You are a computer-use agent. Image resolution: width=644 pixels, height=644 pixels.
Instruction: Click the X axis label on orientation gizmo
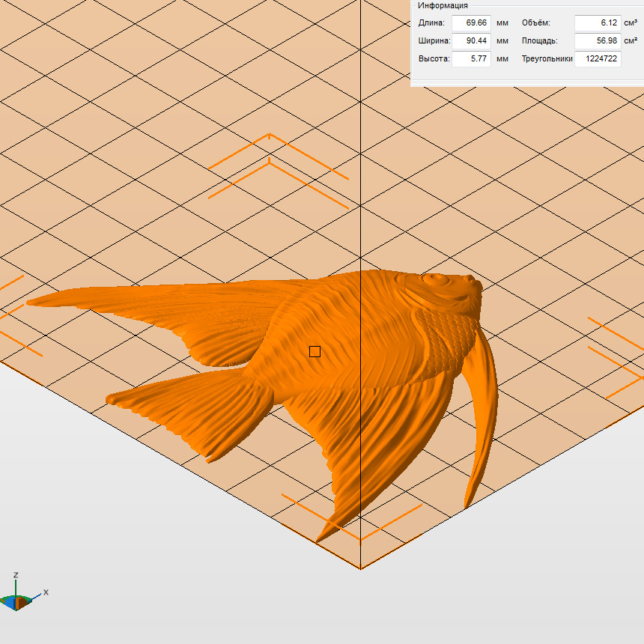click(x=46, y=592)
